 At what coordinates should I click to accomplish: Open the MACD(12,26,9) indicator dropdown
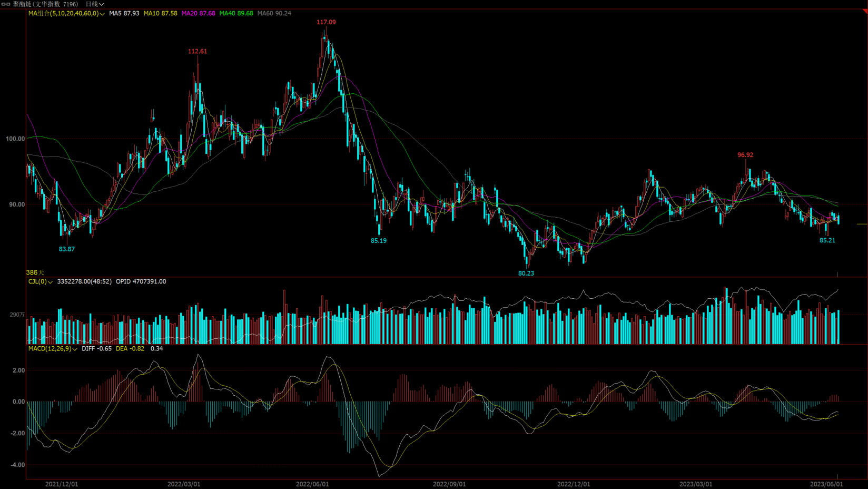click(53, 348)
